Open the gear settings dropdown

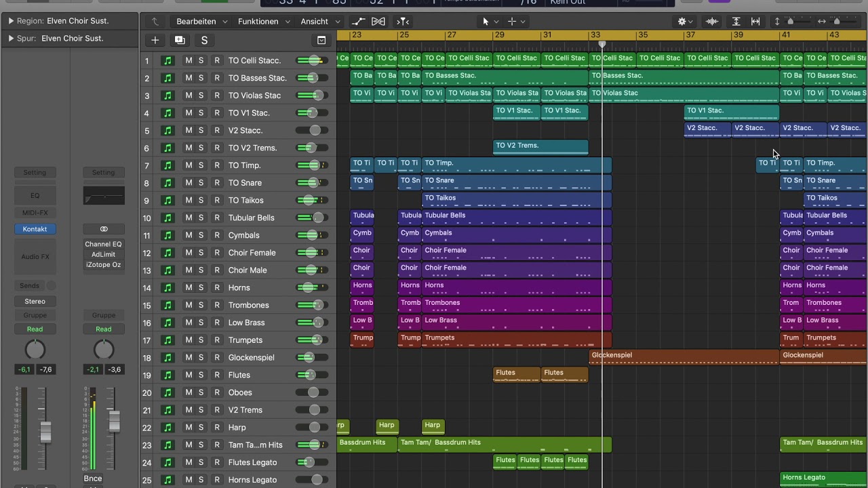point(686,21)
